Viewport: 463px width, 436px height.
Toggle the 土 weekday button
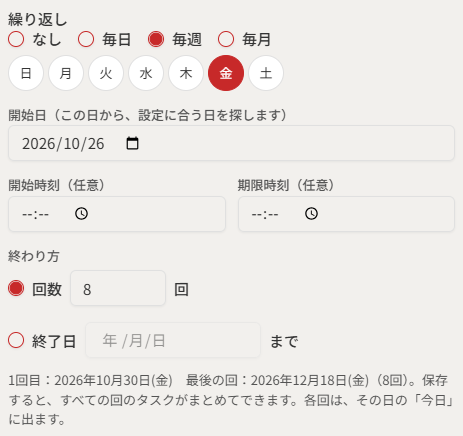(266, 73)
